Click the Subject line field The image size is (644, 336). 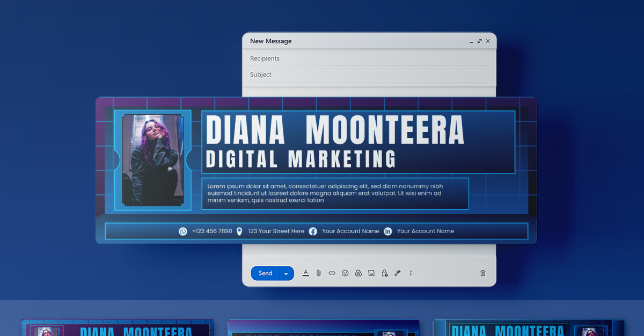(322, 74)
